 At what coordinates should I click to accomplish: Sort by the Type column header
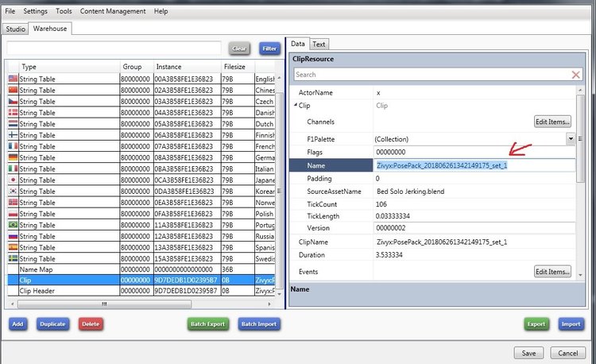click(x=69, y=67)
